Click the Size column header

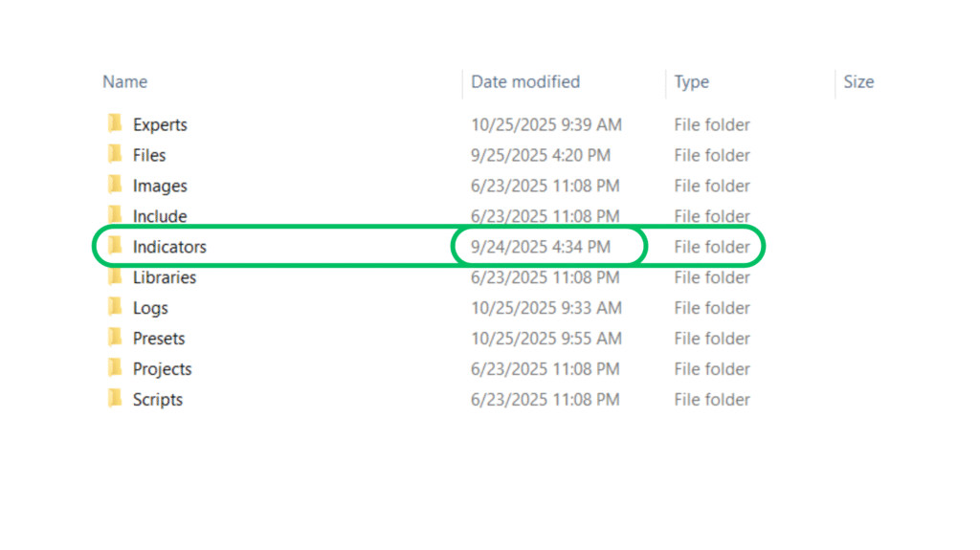point(858,82)
